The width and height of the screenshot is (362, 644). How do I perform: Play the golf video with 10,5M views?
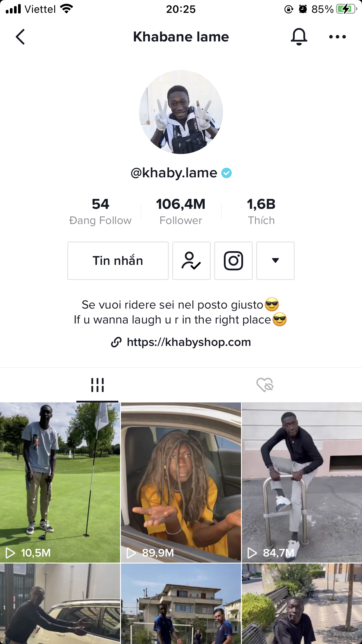click(x=60, y=482)
